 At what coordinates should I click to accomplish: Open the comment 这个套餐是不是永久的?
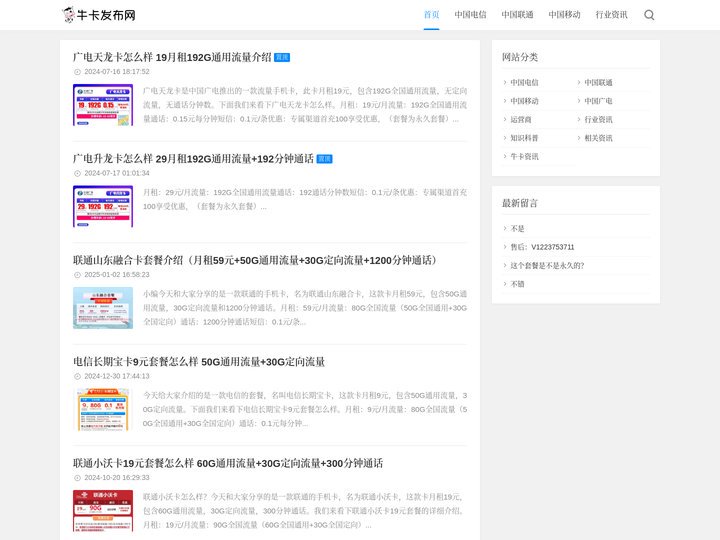(x=547, y=265)
